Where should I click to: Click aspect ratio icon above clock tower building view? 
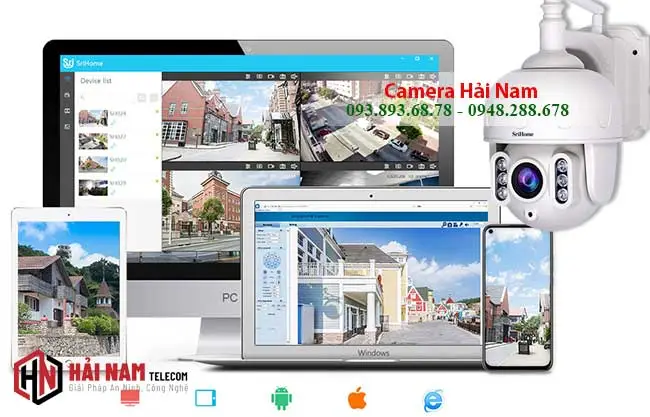[260, 166]
